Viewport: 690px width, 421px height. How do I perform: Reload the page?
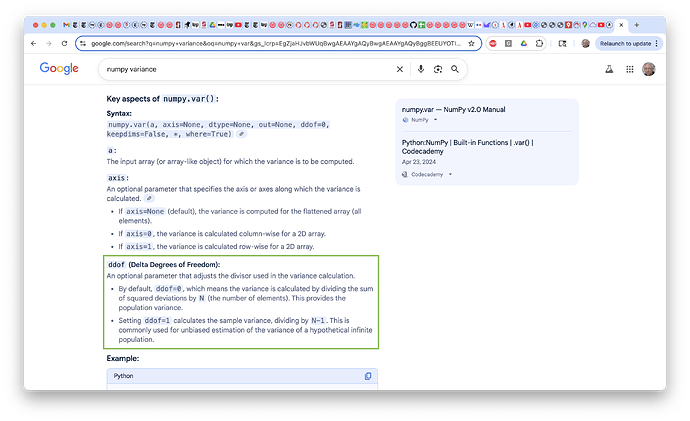point(64,44)
